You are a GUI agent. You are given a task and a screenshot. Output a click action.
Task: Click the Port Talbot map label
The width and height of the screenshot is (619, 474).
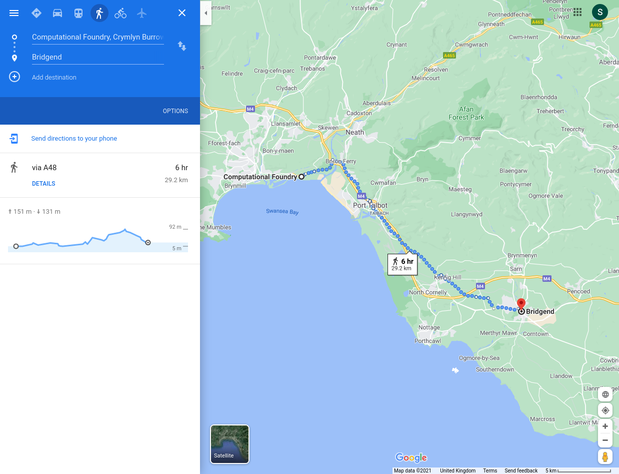click(x=370, y=205)
